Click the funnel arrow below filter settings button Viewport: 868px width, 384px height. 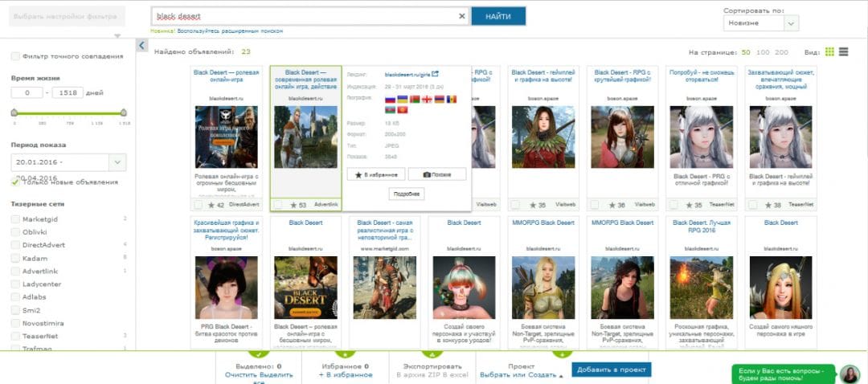pyautogui.click(x=117, y=36)
